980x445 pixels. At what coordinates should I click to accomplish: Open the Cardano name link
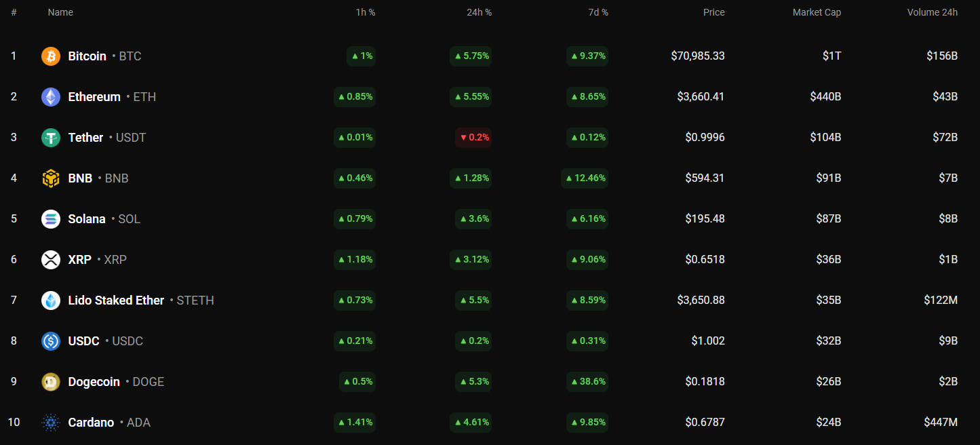91,423
